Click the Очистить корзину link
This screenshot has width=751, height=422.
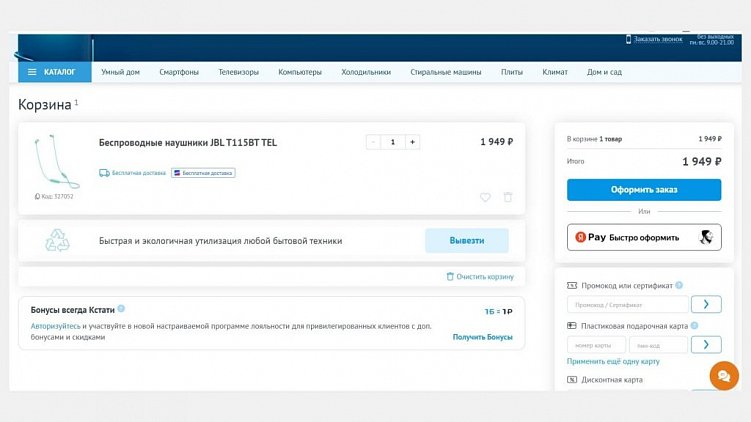[480, 277]
